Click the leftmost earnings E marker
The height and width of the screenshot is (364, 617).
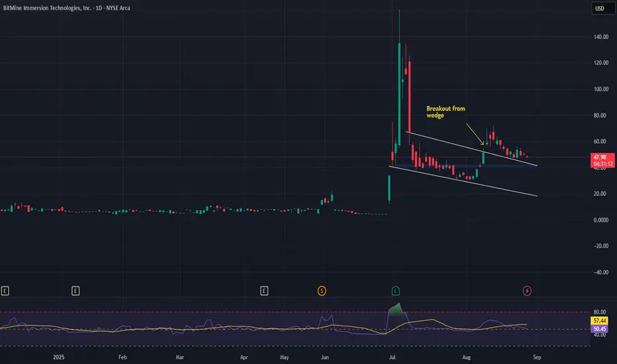[x=5, y=291]
